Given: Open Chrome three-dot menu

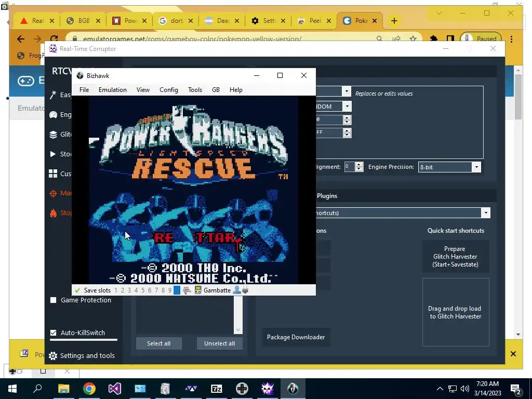Looking at the screenshot, I should (511, 38).
